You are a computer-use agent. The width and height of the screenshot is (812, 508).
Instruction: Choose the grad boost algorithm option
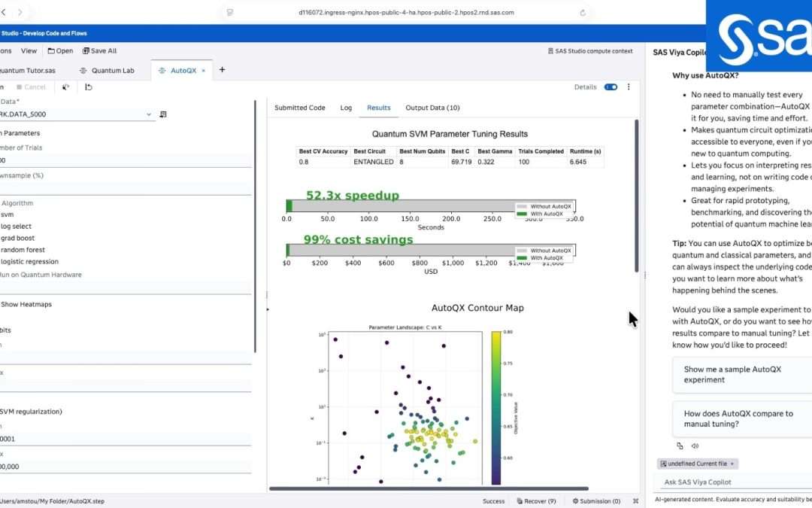click(17, 239)
